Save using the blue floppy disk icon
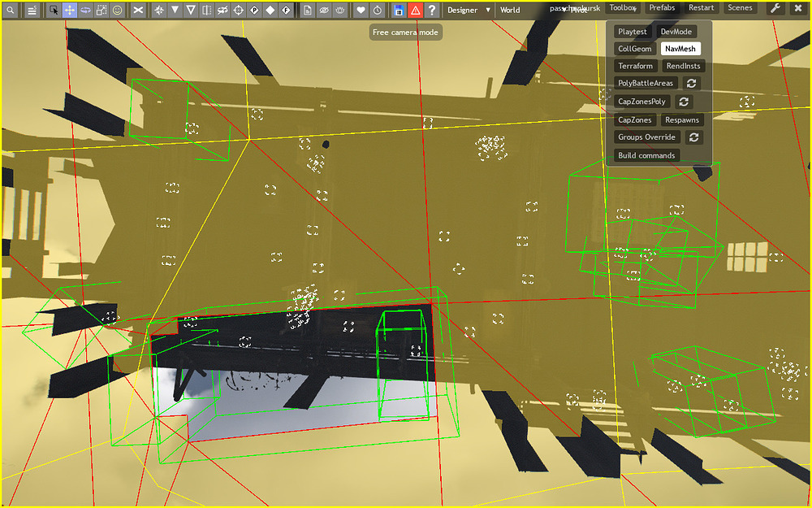 [398, 10]
